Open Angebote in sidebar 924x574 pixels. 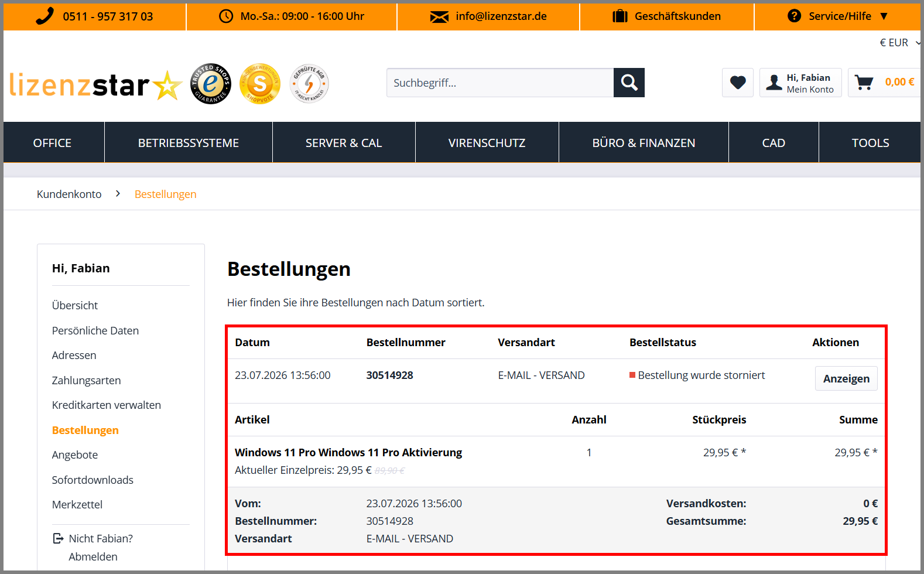[x=75, y=455]
